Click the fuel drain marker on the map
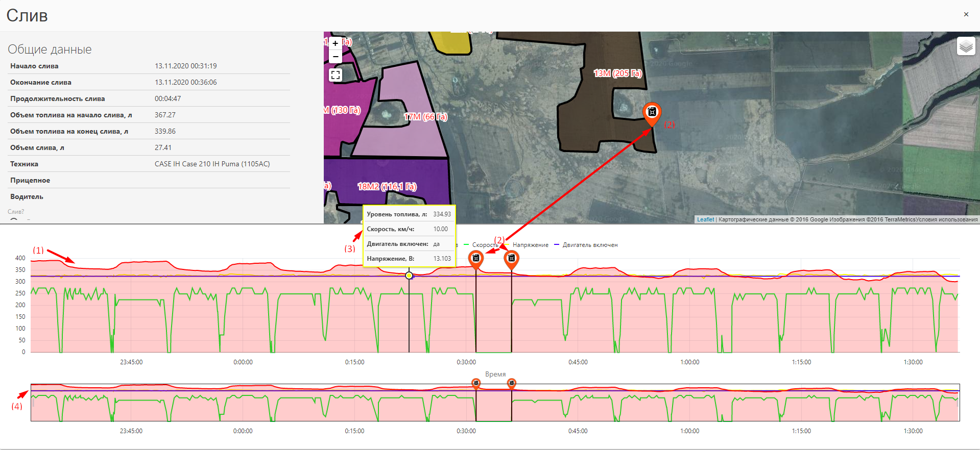Viewport: 980px width, 450px height. coord(652,113)
